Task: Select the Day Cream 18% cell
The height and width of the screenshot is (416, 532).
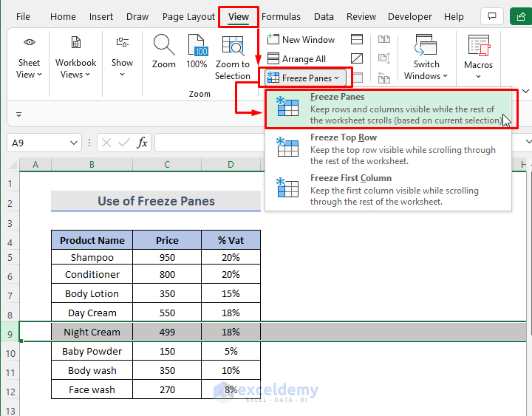Action: [x=231, y=313]
